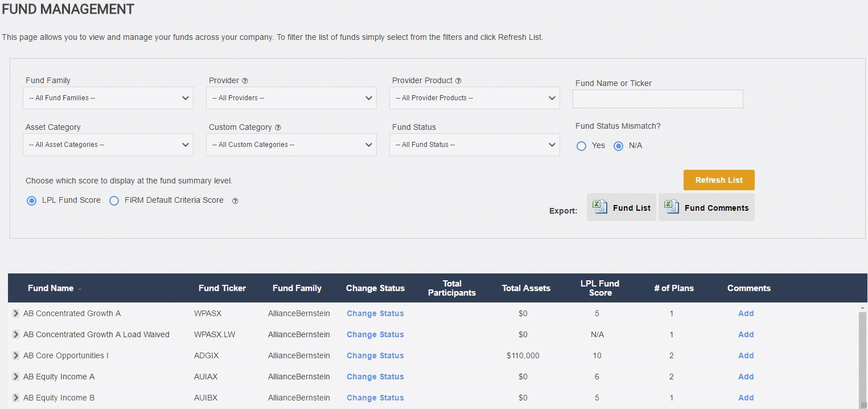Click the help icon beside Provider label
Image resolution: width=868 pixels, height=409 pixels.
click(x=245, y=81)
